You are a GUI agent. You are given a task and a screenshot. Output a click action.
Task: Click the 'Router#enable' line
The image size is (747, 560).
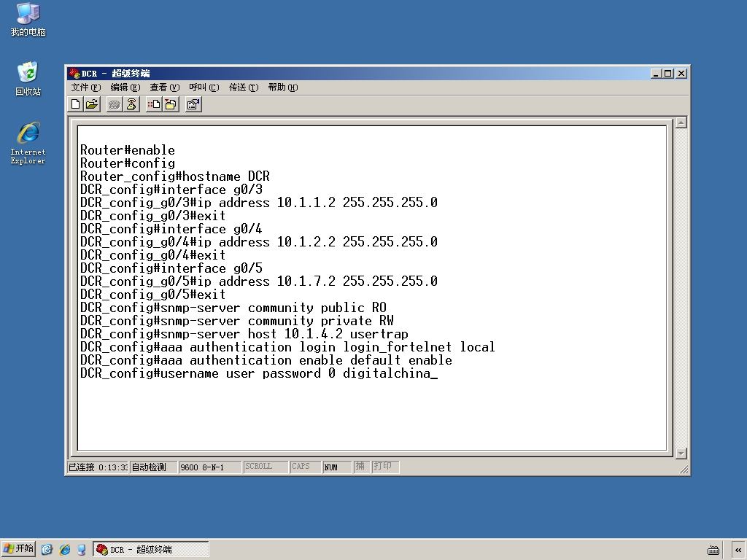[x=128, y=150]
